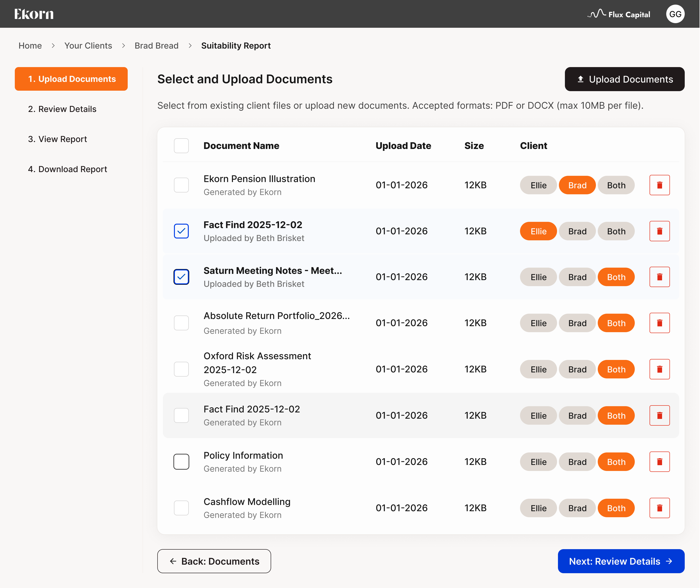This screenshot has width=700, height=588.
Task: Delete the Policy Information document
Action: pyautogui.click(x=659, y=462)
